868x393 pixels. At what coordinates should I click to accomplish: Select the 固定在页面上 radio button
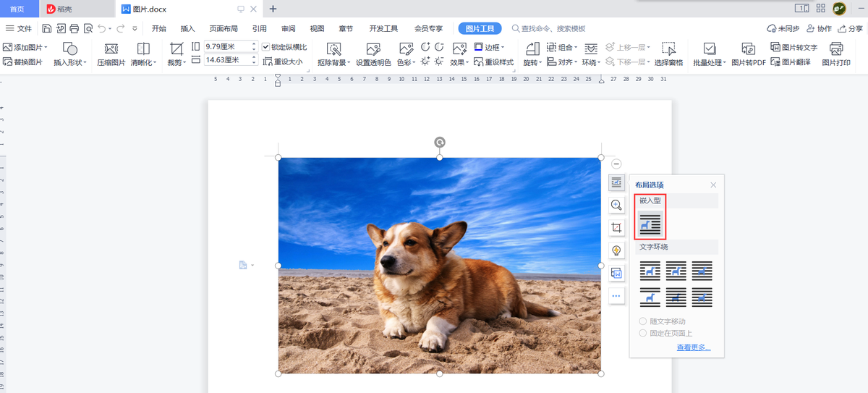point(643,333)
